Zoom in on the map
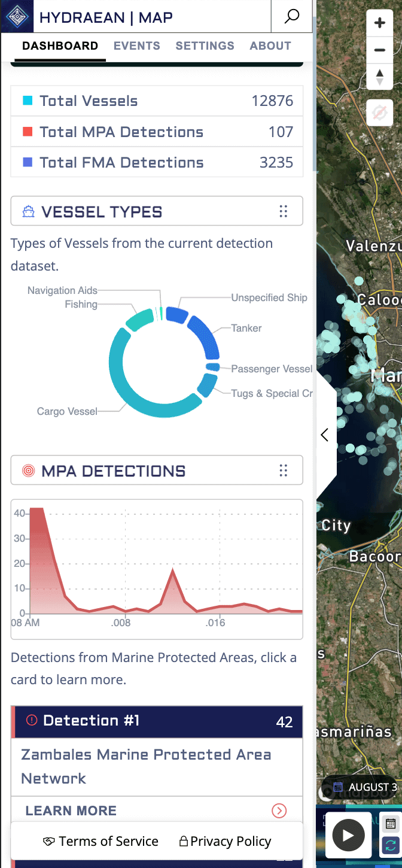The height and width of the screenshot is (868, 402). pyautogui.click(x=379, y=23)
